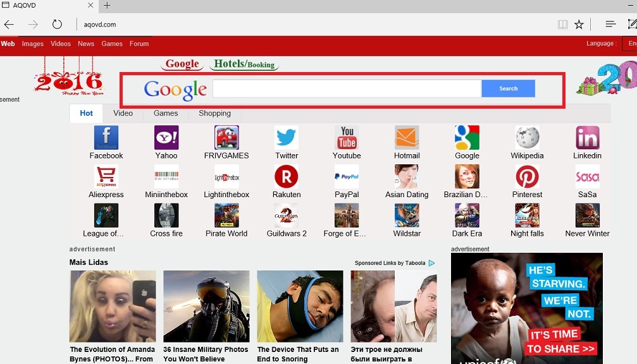Viewport: 637px width, 364px height.
Task: Switch to the Video tab
Action: click(123, 113)
